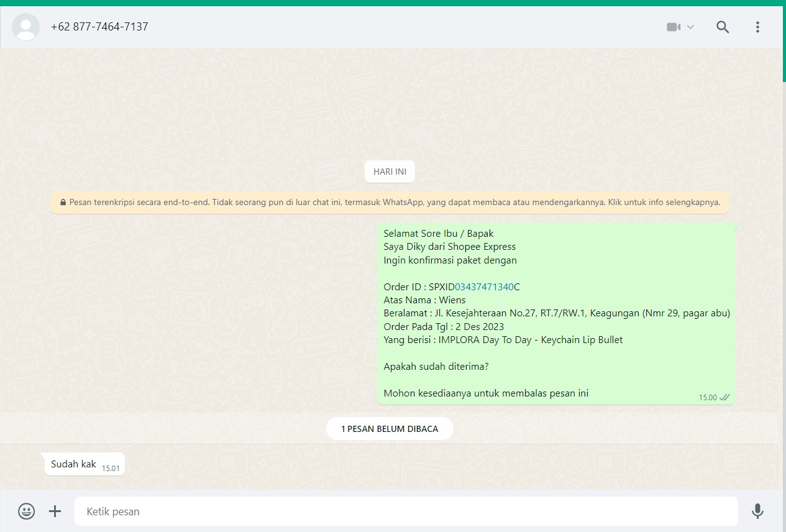Click the IMPLORA Keychain Lip Bullet line
This screenshot has height=532, width=786.
click(503, 340)
